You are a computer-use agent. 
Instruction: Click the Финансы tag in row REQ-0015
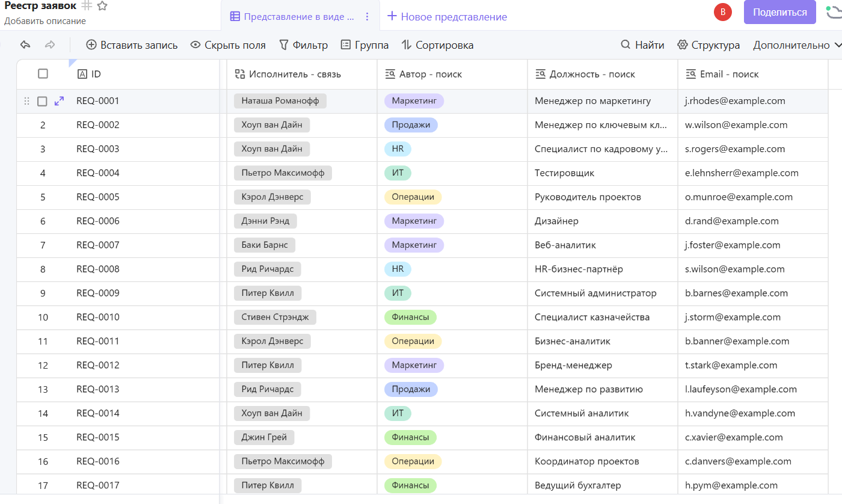point(410,437)
